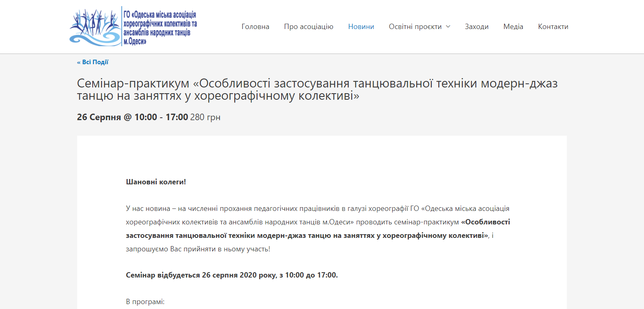Click the 26 Серпня date in header
Viewport: 644px width, 309px height.
click(99, 117)
